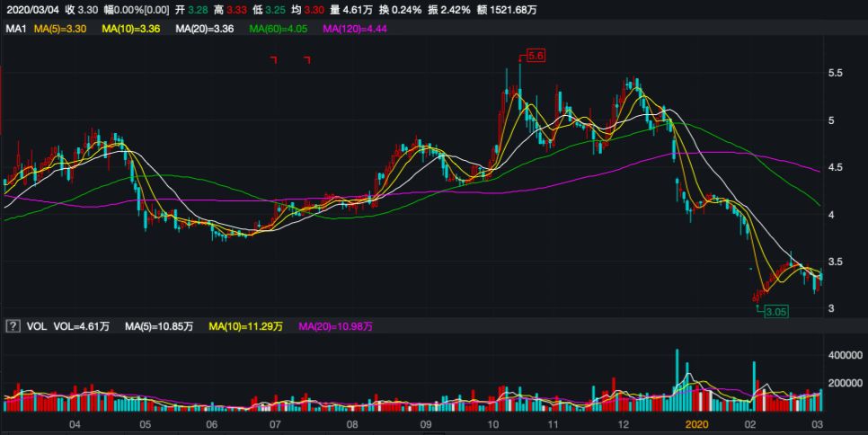Image resolution: width=868 pixels, height=435 pixels.
Task: Click the 2020/03/04 date in header
Action: (x=31, y=8)
